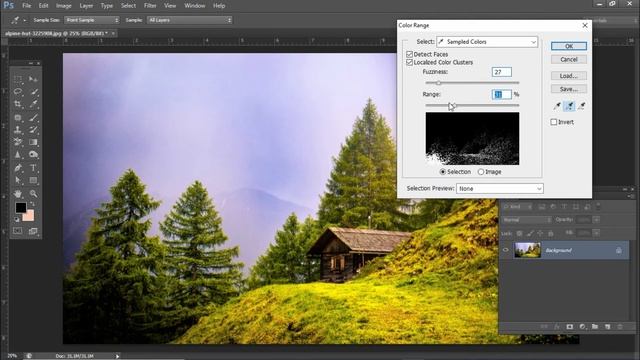
Task: Click the Background layer thumbnail
Action: coord(527,250)
